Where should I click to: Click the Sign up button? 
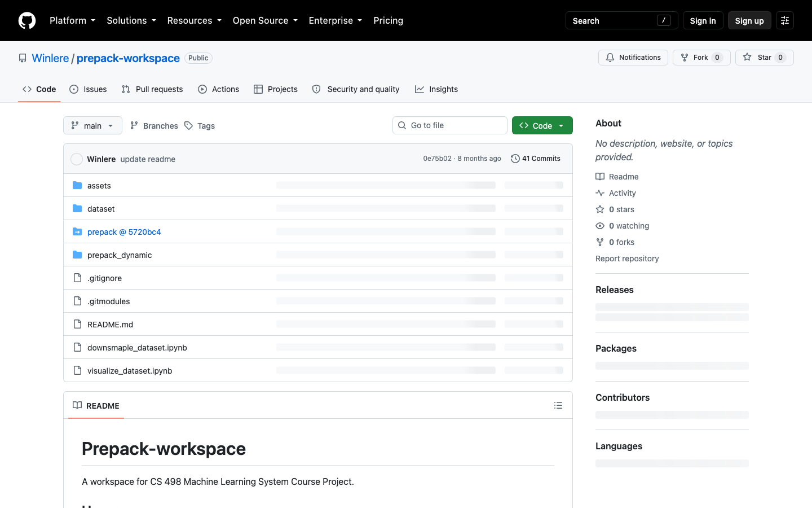[749, 20]
